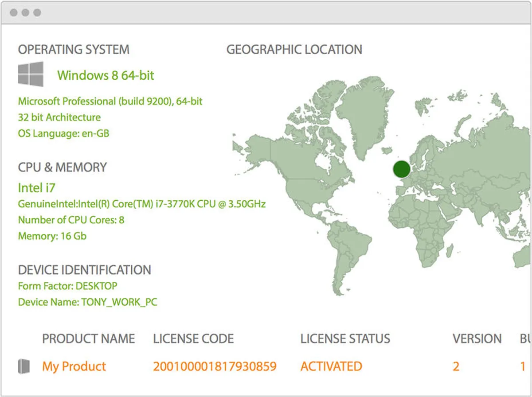The image size is (532, 397).
Task: Select the Memory: 16 Gb line
Action: coord(52,236)
